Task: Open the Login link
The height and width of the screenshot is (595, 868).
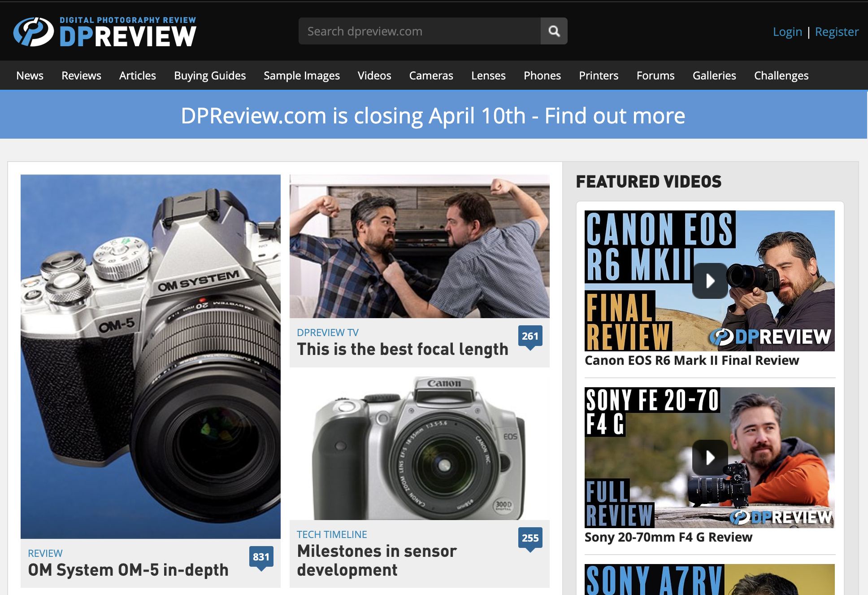Action: pos(787,32)
